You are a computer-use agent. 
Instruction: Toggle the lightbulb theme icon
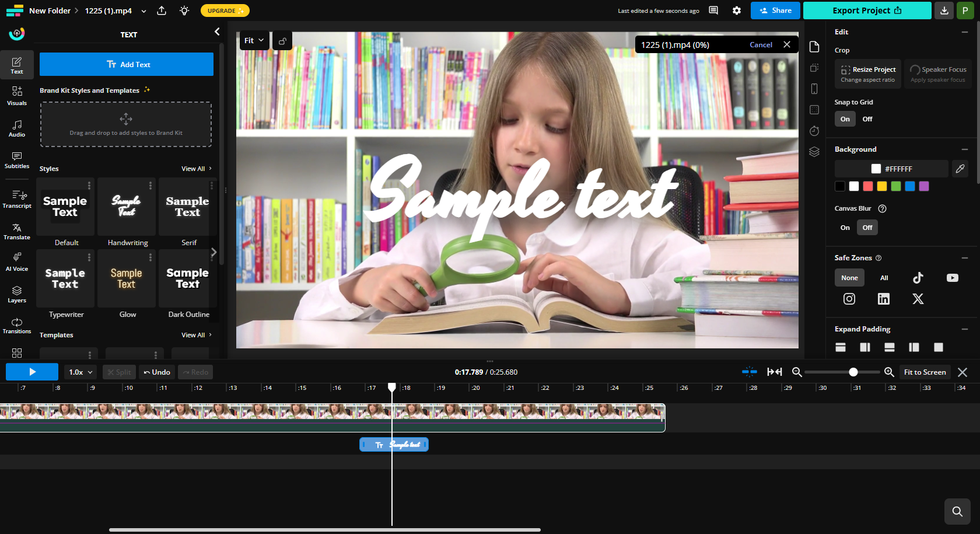[184, 11]
